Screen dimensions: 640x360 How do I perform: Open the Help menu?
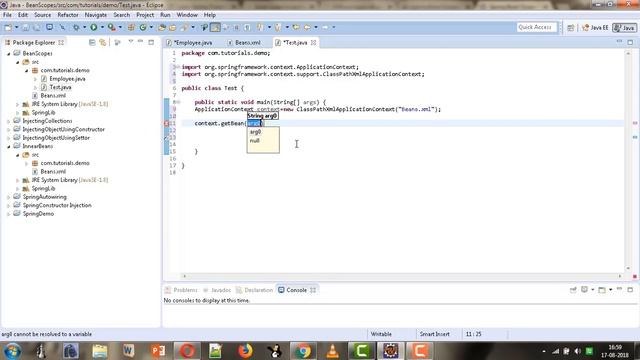[209, 15]
